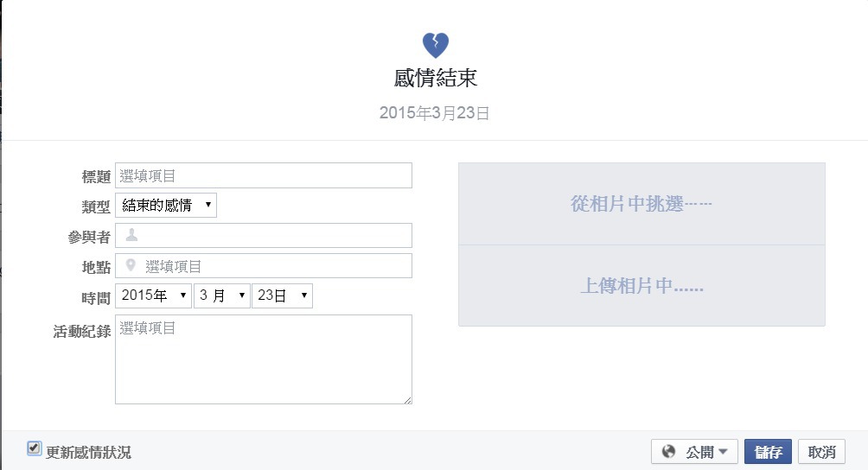Click inside the 活動紀錄 text area
This screenshot has width=868, height=470.
[264, 359]
